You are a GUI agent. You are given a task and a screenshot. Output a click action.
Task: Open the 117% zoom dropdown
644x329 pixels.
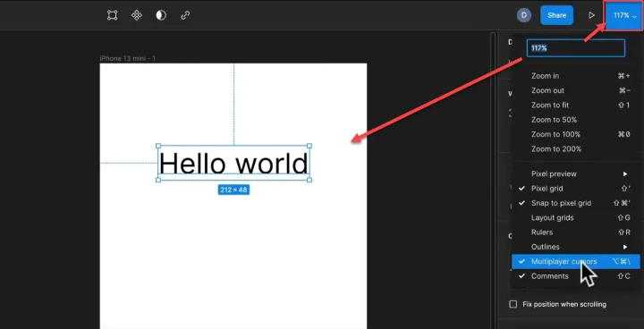(x=624, y=15)
